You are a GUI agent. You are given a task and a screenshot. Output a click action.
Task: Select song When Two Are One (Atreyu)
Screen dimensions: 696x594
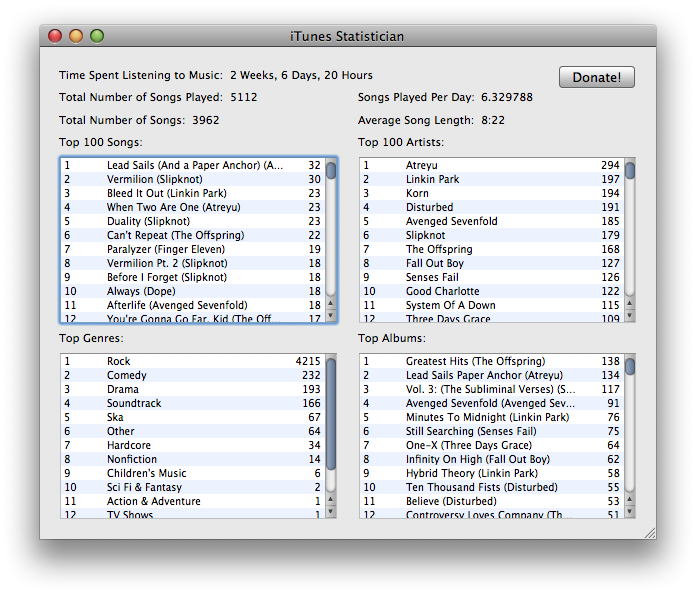[193, 207]
